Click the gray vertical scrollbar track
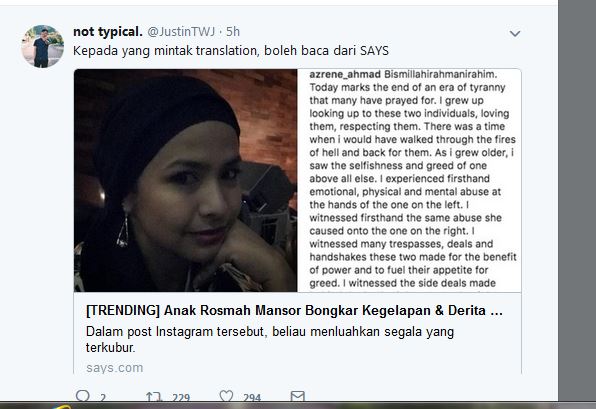This screenshot has width=596, height=409. coord(577,200)
